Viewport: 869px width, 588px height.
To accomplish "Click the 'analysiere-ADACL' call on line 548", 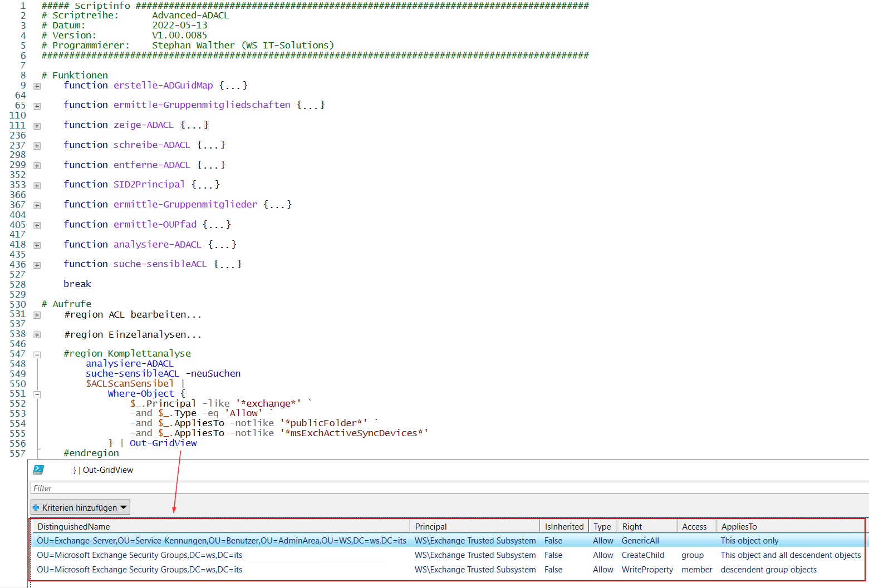I will 130,363.
